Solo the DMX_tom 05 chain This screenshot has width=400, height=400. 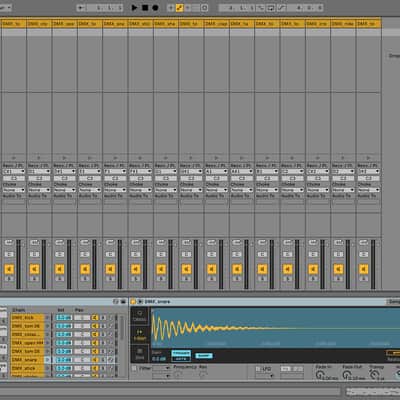pyautogui.click(x=103, y=351)
